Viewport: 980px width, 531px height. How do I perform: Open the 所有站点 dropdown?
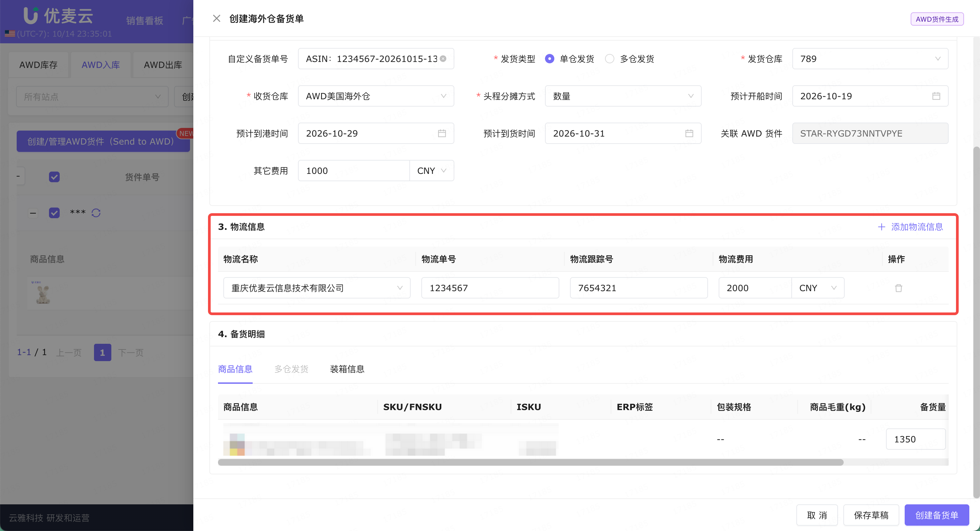(92, 97)
